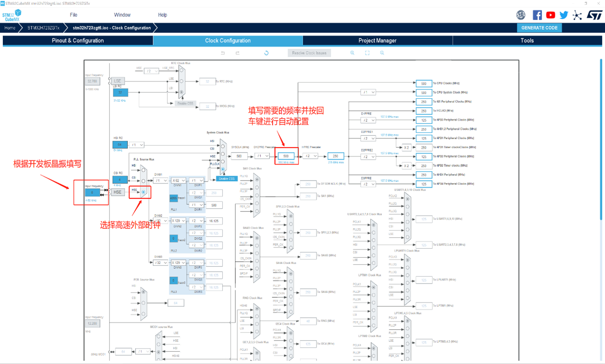Open the DIVN1 X 62 multiplier dropdown

point(179,181)
